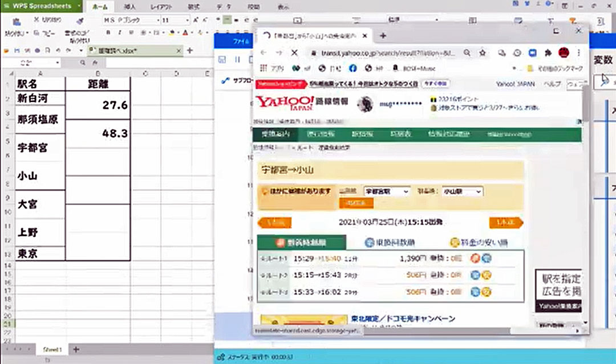
Task: Open a new browser tab
Action: [383, 36]
